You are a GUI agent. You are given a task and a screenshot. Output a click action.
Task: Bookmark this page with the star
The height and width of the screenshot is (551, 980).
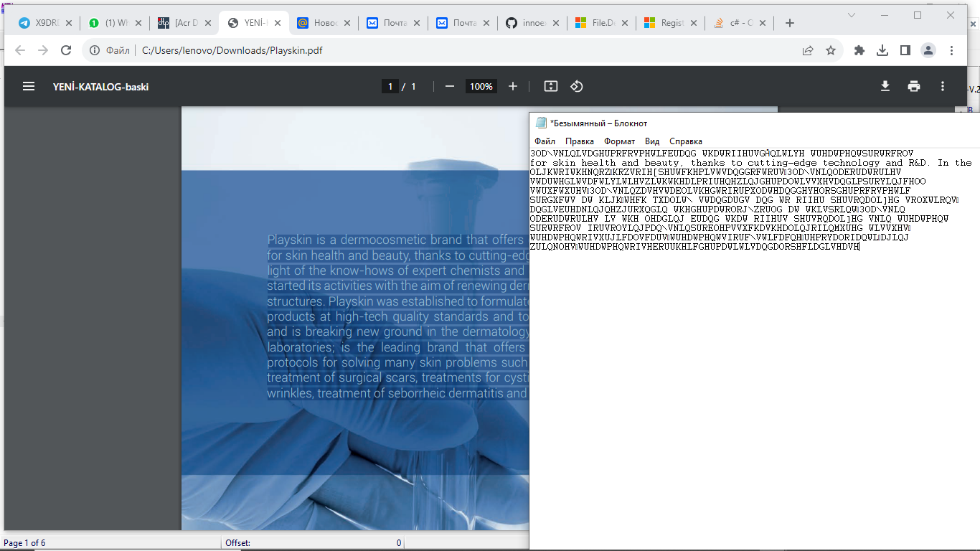pos(831,50)
